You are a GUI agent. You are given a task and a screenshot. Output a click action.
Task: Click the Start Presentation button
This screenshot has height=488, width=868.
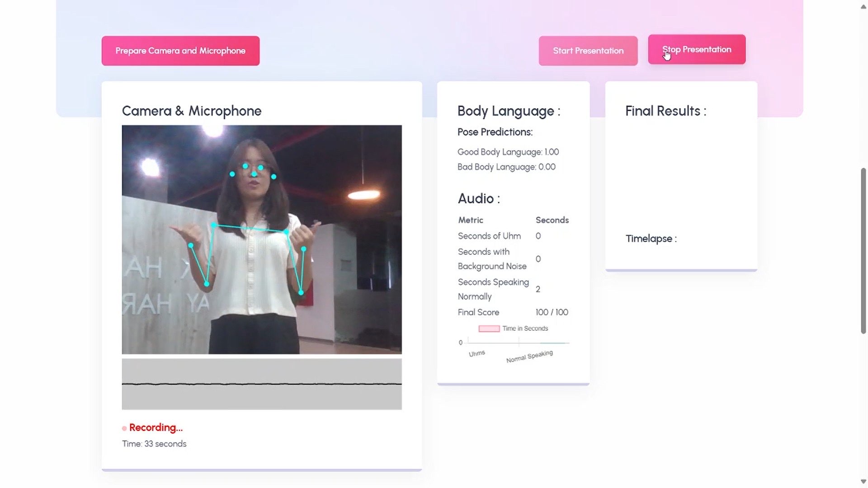coord(588,51)
